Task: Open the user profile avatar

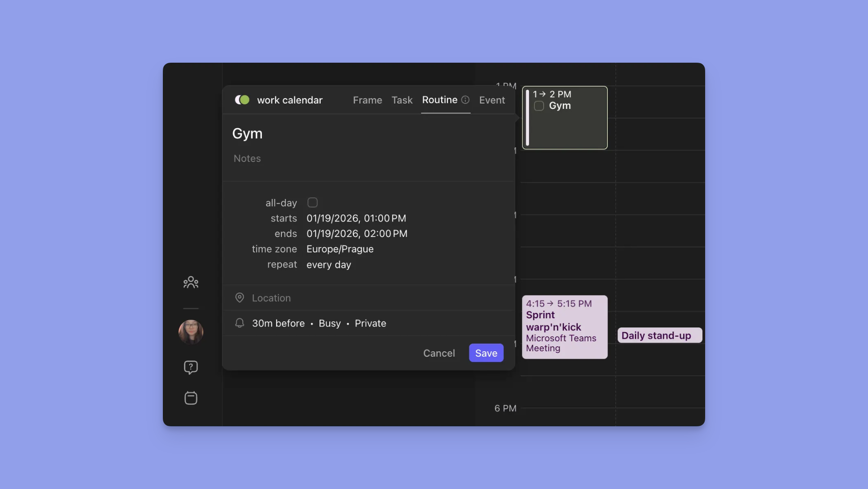Action: click(x=191, y=332)
